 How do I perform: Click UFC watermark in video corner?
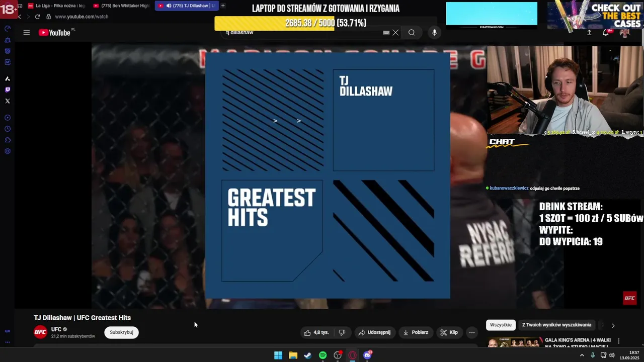(x=630, y=298)
